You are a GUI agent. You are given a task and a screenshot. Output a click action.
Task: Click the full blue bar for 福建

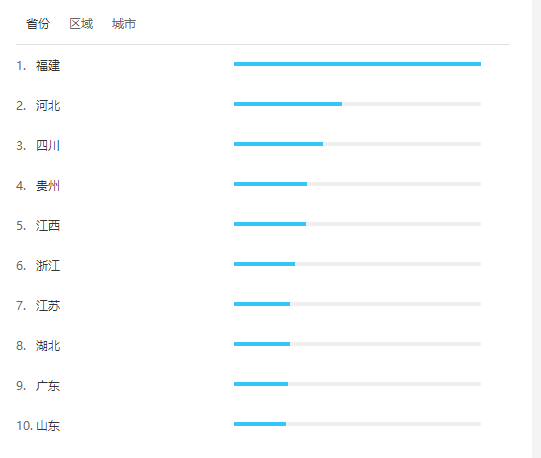pos(357,64)
